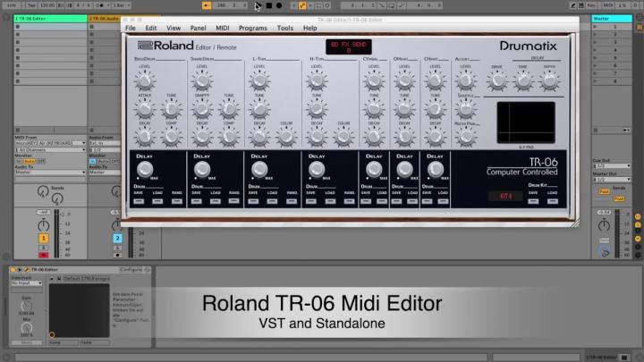Open the Panel menu
The image size is (644, 362).
click(198, 28)
